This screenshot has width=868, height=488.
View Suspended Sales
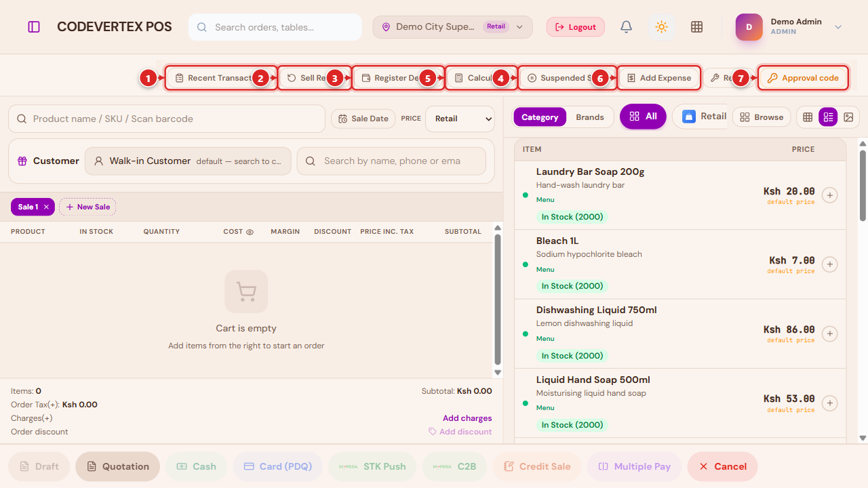click(x=567, y=78)
